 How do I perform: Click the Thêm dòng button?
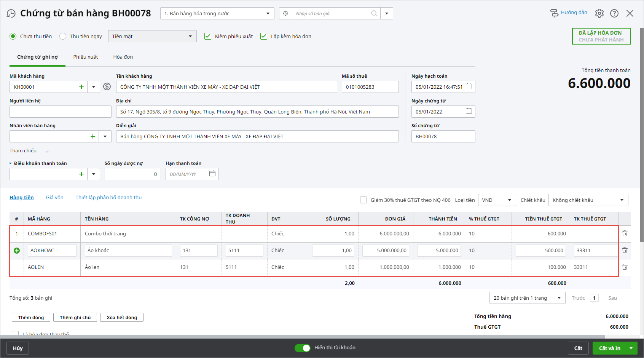[x=31, y=317]
